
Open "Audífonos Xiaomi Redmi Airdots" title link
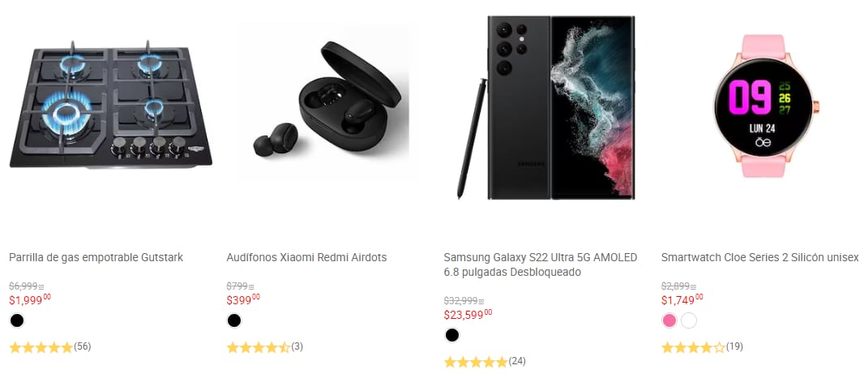pos(306,257)
